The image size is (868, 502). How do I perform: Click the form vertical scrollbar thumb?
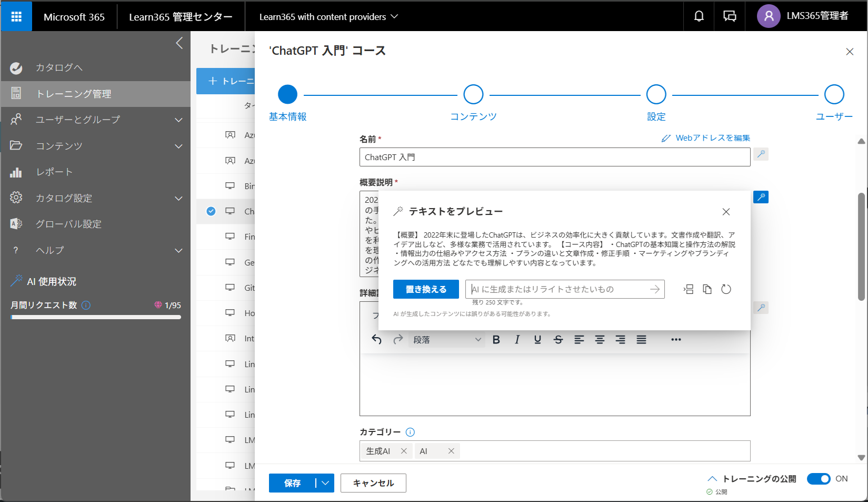pyautogui.click(x=861, y=247)
